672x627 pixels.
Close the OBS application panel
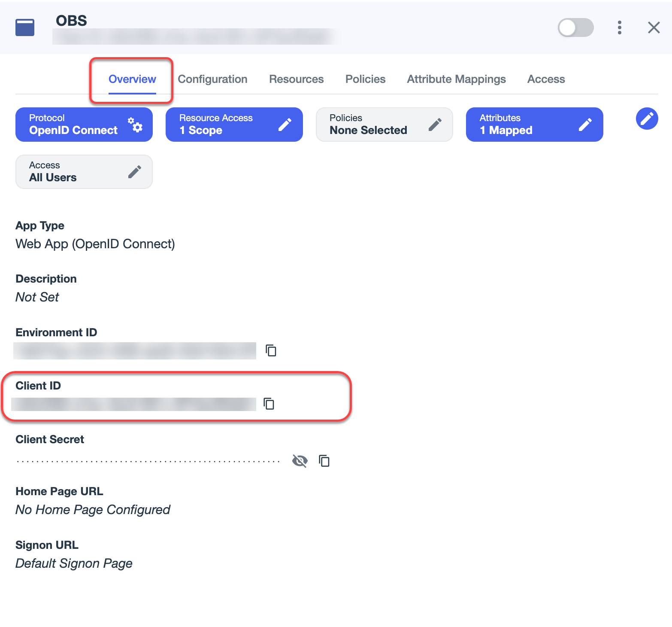pyautogui.click(x=654, y=27)
